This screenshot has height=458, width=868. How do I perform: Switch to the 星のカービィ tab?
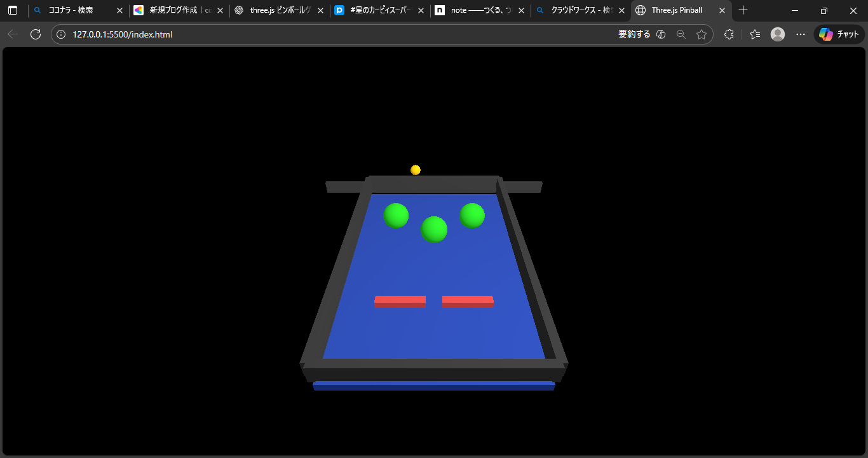click(x=376, y=10)
